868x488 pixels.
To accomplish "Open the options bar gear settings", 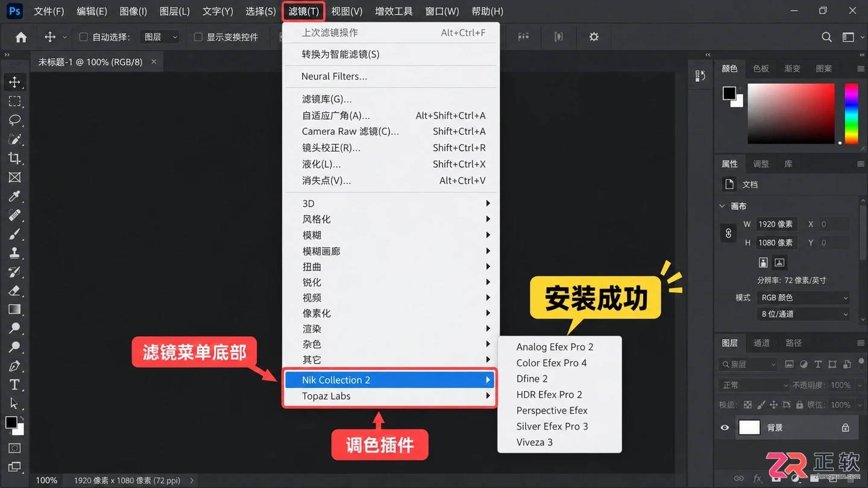I will click(x=594, y=37).
